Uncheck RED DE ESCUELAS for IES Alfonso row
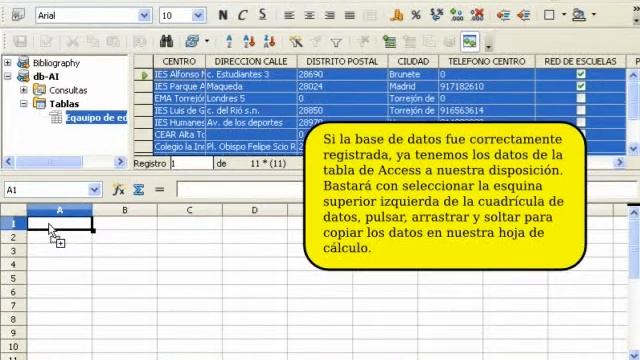The height and width of the screenshot is (360, 640). [581, 74]
